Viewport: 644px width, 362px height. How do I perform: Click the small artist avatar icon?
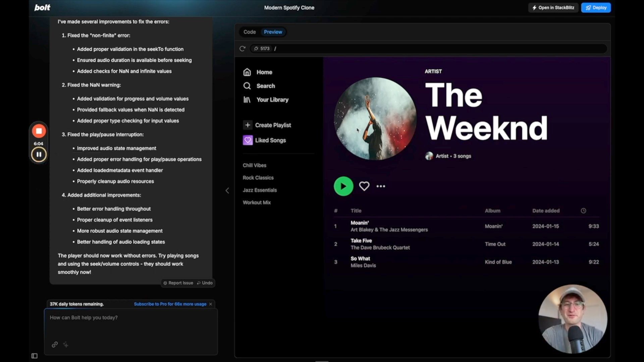[429, 156]
